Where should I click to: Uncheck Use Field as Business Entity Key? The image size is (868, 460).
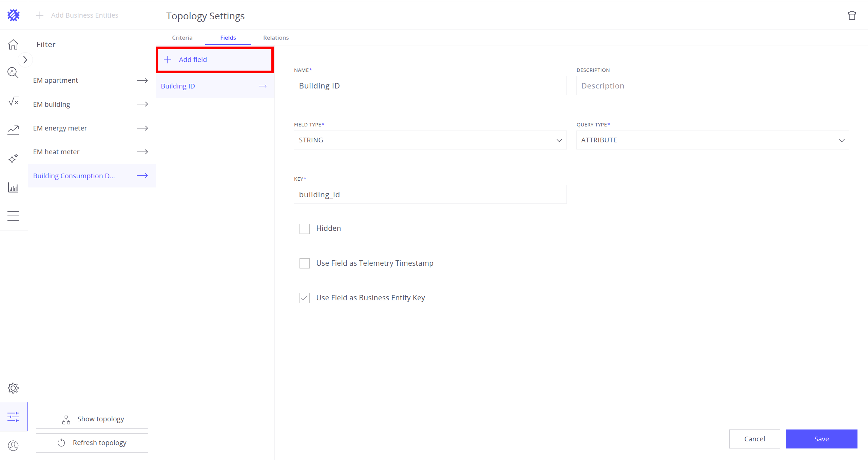click(304, 298)
